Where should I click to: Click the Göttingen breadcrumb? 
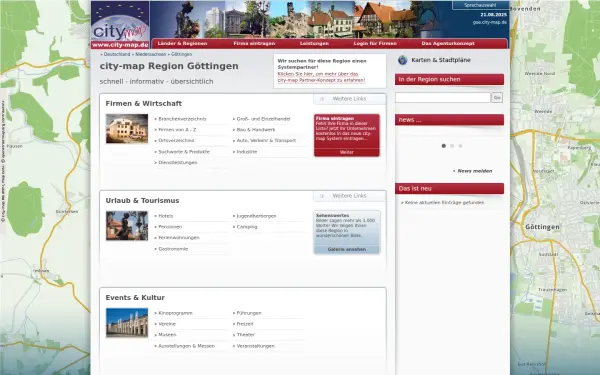pyautogui.click(x=181, y=54)
